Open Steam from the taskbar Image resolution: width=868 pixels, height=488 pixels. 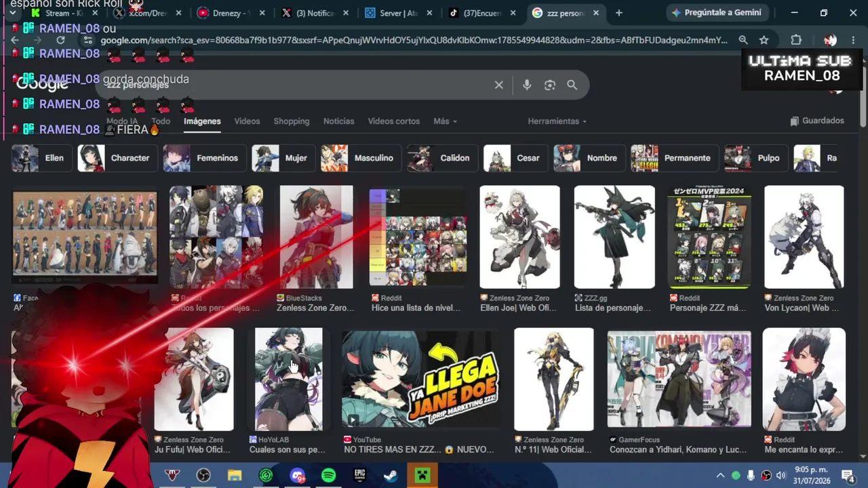pos(391,476)
